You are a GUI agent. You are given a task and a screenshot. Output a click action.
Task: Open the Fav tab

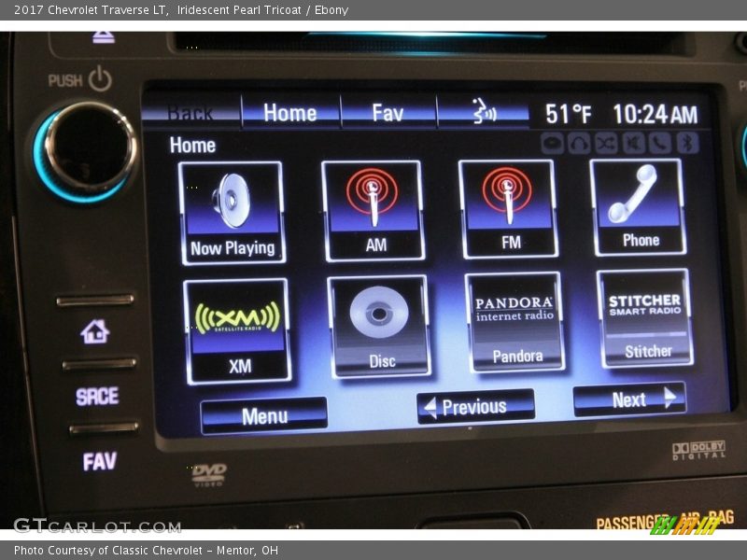[388, 112]
